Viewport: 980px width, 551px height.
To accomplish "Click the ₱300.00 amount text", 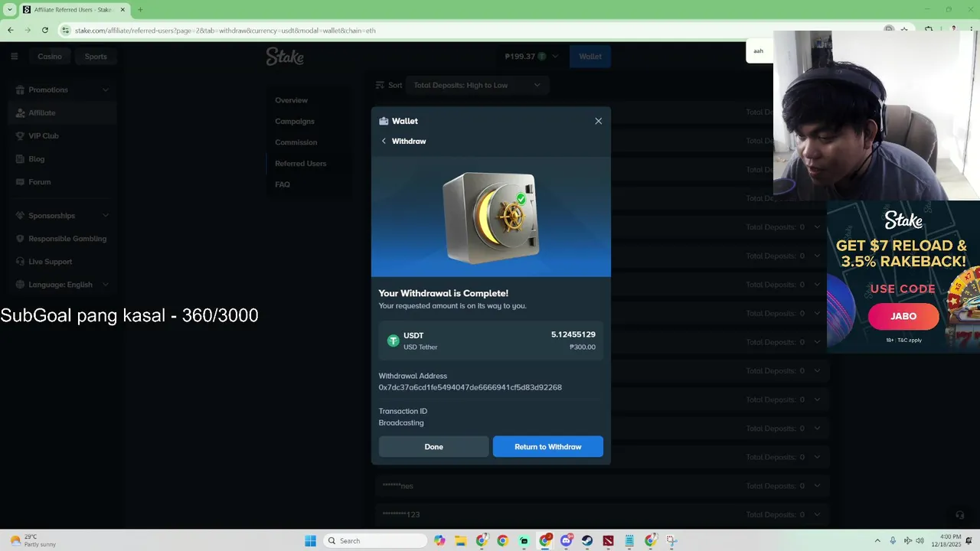I will [583, 347].
